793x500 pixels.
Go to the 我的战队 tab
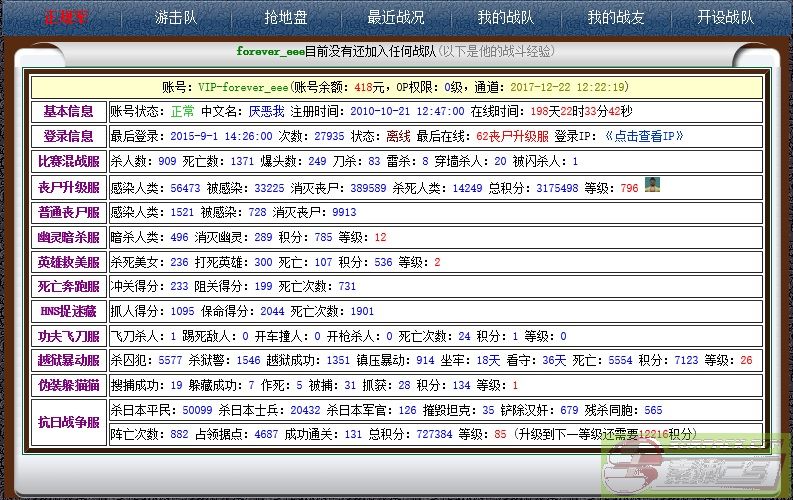coord(504,17)
